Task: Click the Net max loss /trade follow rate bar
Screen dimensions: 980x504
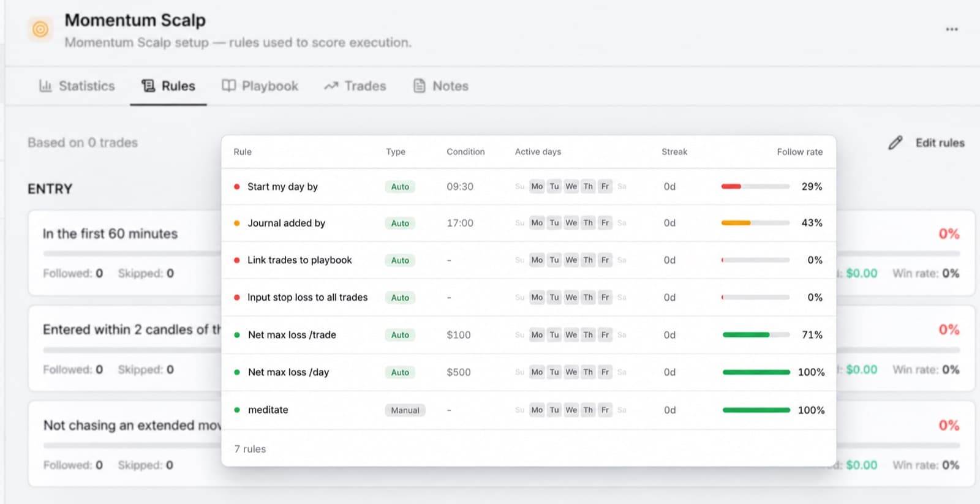Action: 756,334
